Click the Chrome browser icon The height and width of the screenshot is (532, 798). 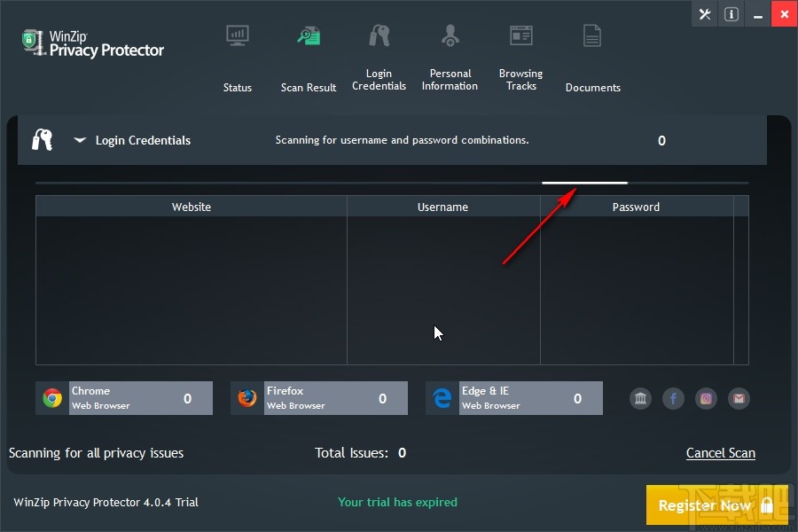[x=52, y=398]
